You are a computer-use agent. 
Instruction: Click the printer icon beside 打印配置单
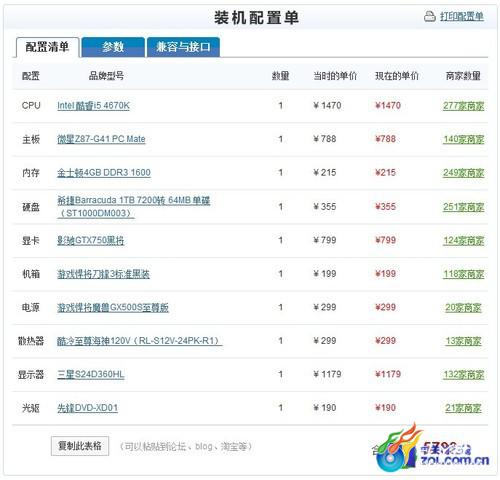[x=430, y=16]
